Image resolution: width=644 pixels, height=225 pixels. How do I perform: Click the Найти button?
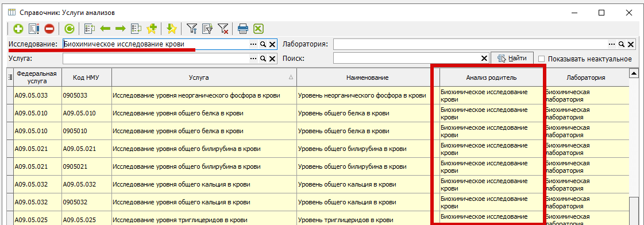[512, 59]
